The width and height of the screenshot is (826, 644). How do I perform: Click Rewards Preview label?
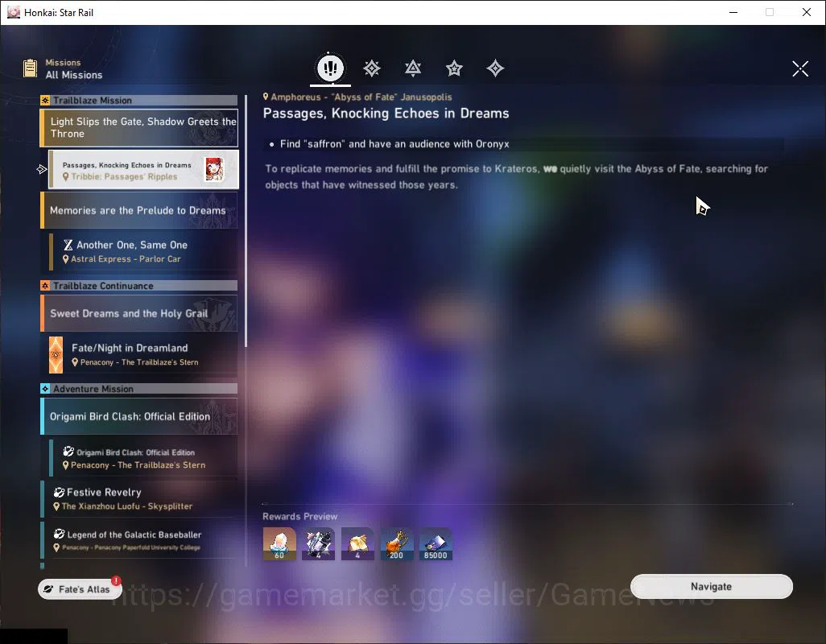click(299, 517)
